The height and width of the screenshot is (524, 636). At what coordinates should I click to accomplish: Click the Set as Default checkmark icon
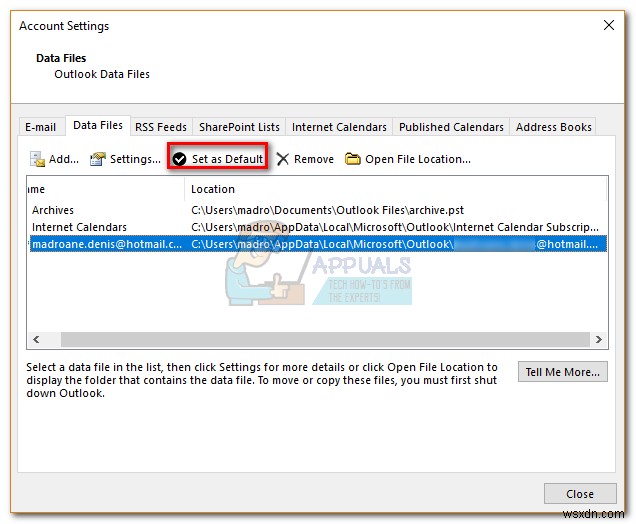tap(179, 159)
